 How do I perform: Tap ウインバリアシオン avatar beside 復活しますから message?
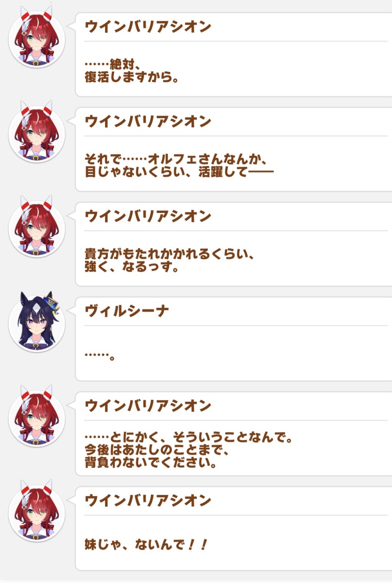(x=37, y=39)
